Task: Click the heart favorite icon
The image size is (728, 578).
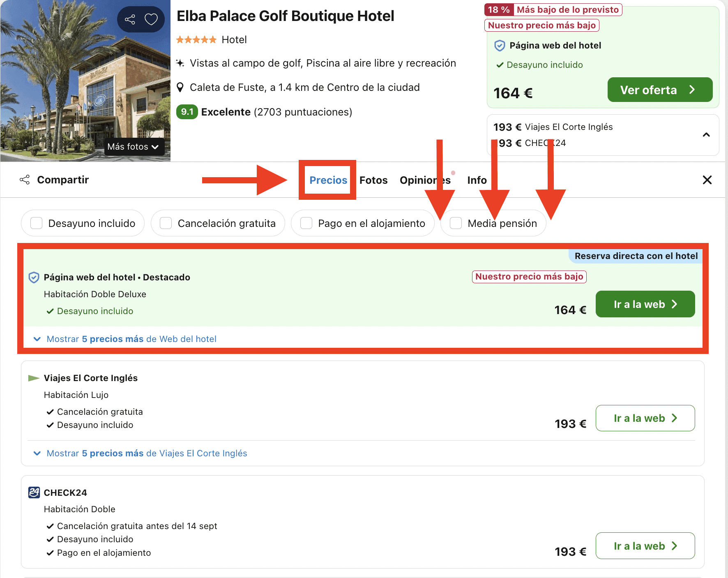Action: [151, 19]
